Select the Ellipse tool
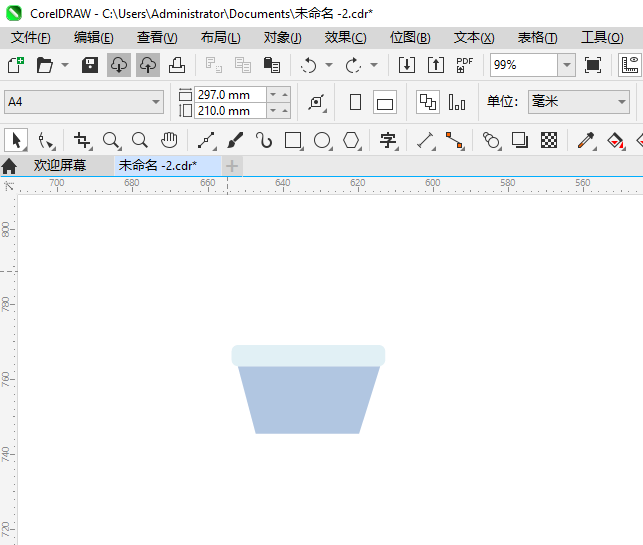Viewport: 643px width, 545px height. pyautogui.click(x=323, y=141)
